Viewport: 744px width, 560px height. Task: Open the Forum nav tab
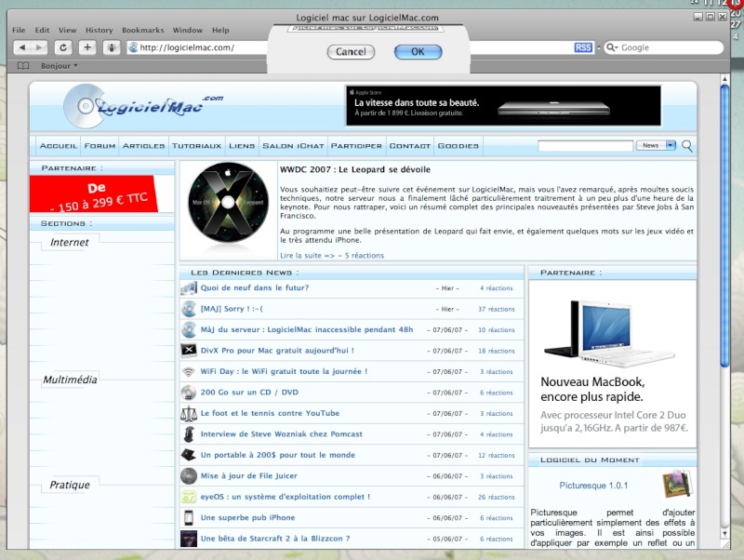[x=100, y=146]
